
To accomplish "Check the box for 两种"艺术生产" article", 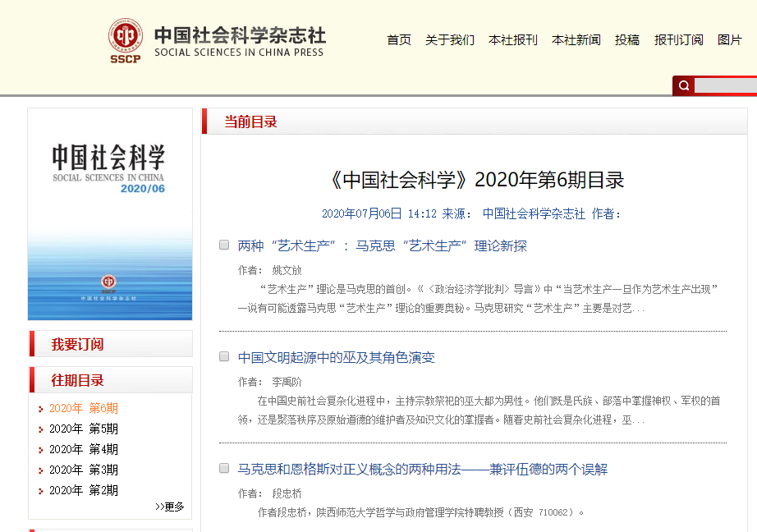I will click(x=224, y=245).
